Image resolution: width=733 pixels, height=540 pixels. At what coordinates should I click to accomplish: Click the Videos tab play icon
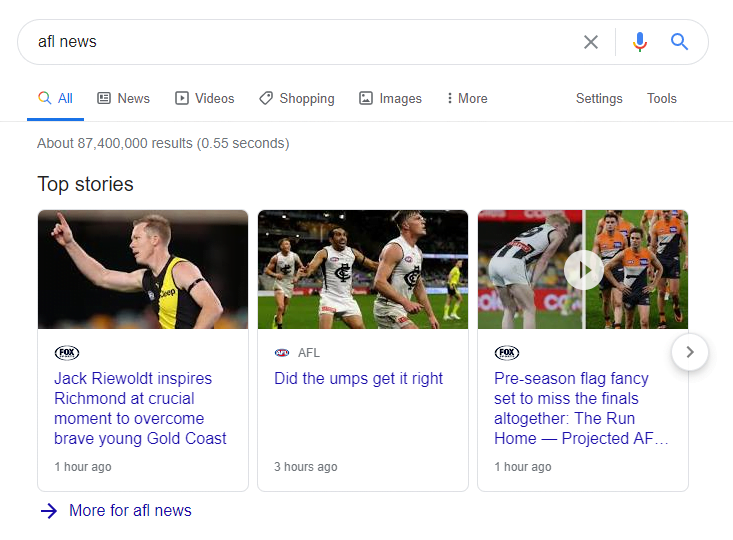[182, 98]
